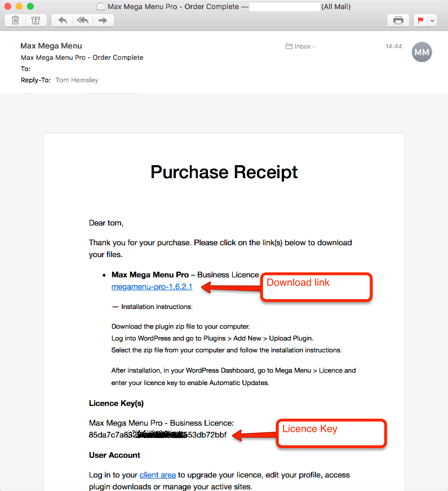The width and height of the screenshot is (448, 491).
Task: Flag the message with the red flag
Action: coord(421,20)
